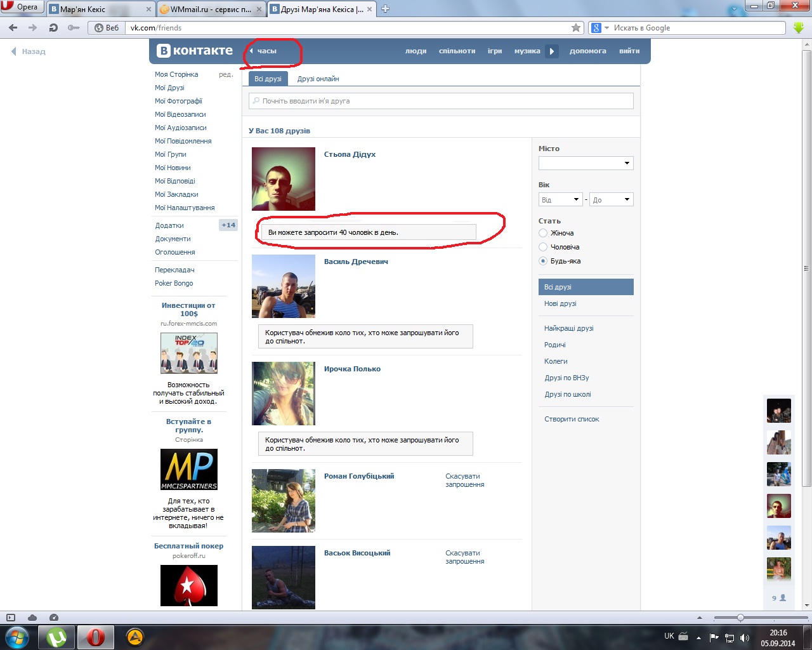The width and height of the screenshot is (812, 650).
Task: Open ігри in the header menu
Action: tap(495, 51)
